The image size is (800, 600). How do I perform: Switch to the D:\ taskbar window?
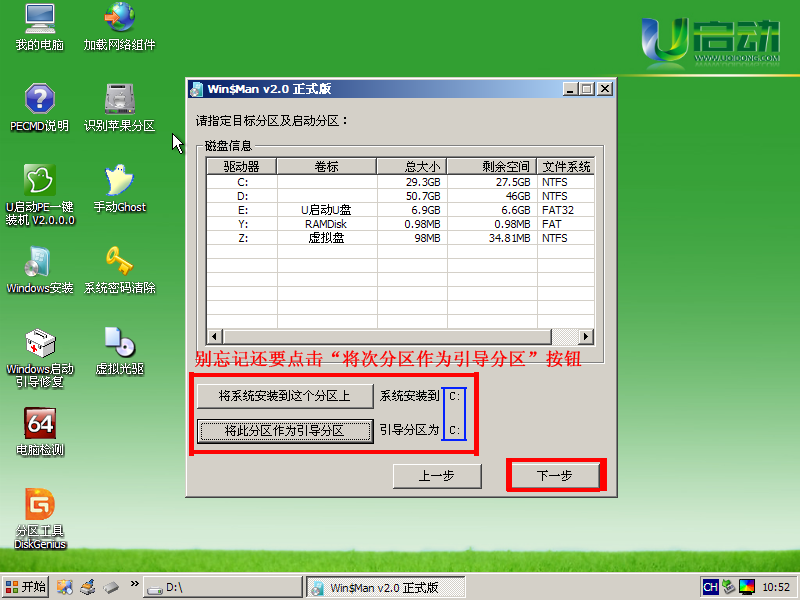[x=223, y=587]
